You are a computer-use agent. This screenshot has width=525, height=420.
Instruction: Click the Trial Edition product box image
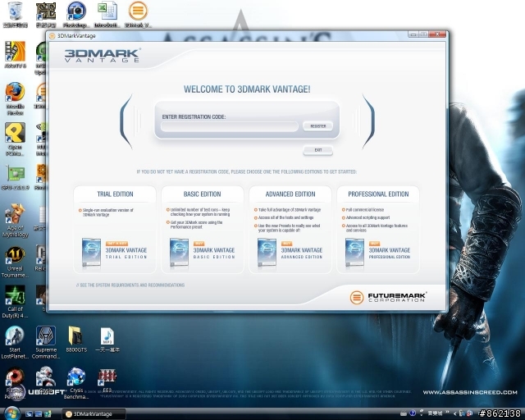pos(91,253)
